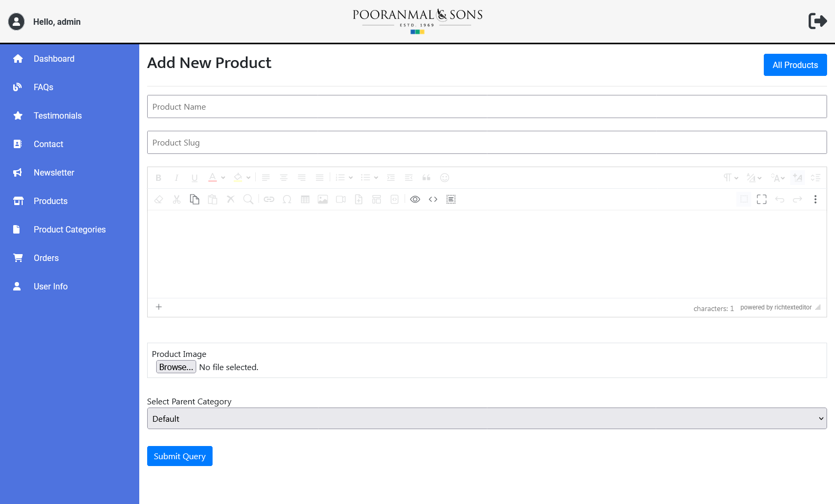Toggle the preview eye icon
The height and width of the screenshot is (504, 835).
[x=415, y=199]
